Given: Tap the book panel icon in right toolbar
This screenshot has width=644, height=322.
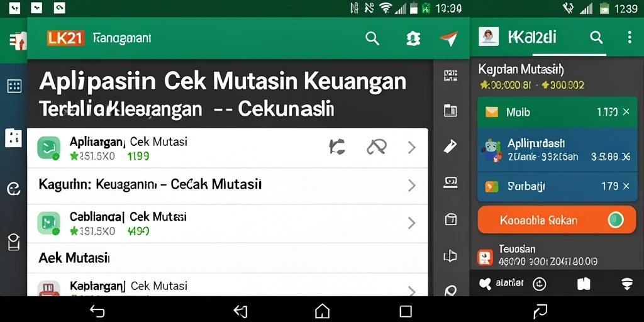Looking at the screenshot, I should (450, 110).
